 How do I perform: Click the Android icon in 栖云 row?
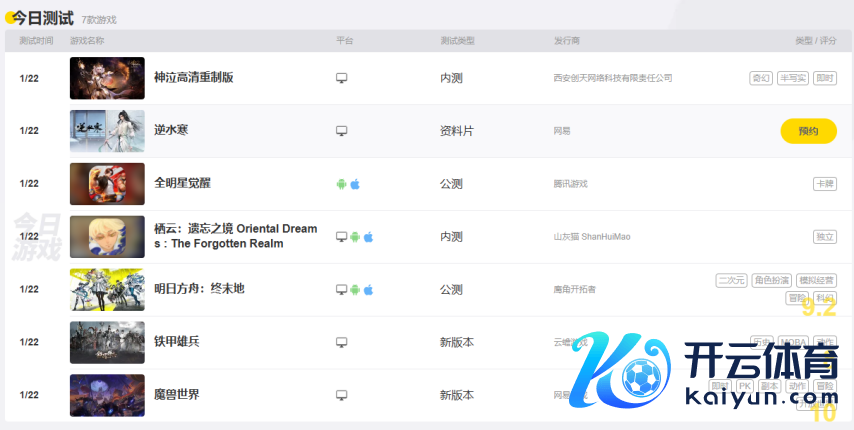pyautogui.click(x=354, y=237)
